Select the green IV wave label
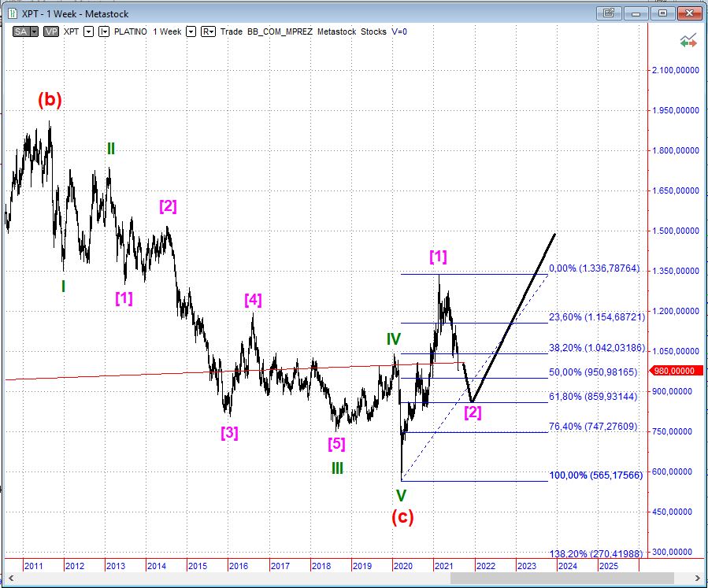Viewport: 708px width, 588px height. coord(393,339)
